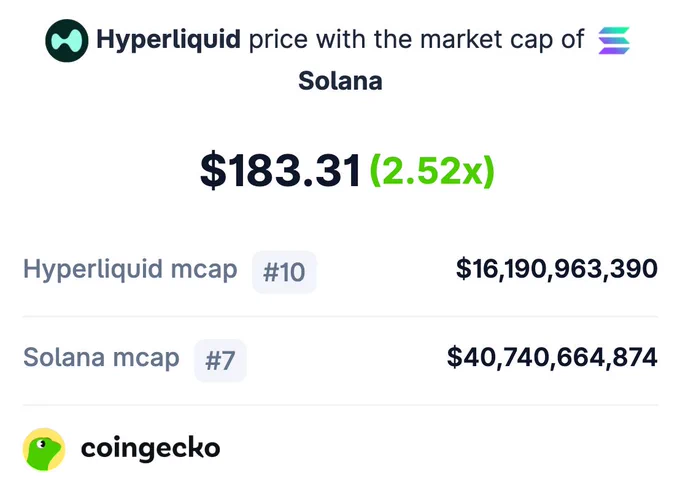Click the CoinGecko gecko logo

(x=44, y=449)
